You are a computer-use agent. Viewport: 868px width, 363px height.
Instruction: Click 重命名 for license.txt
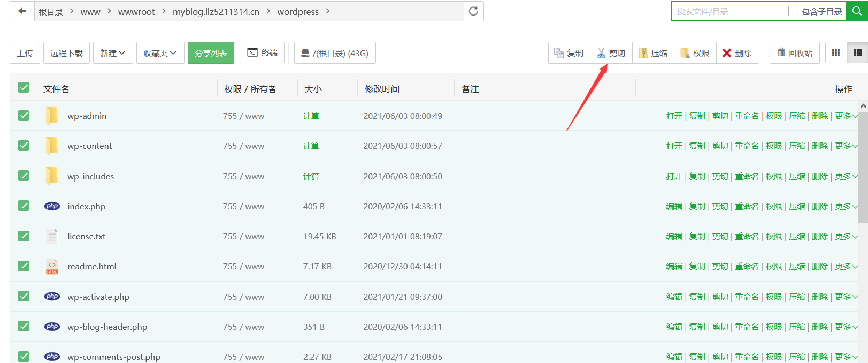pyautogui.click(x=747, y=236)
